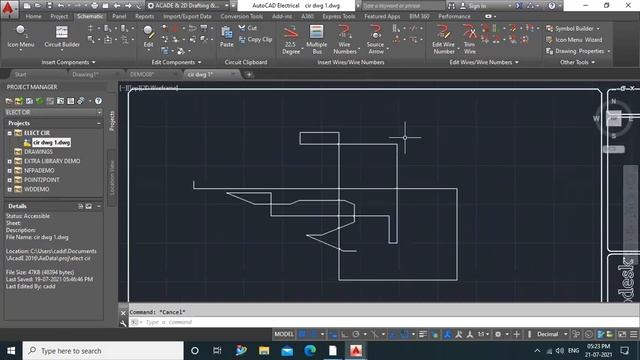This screenshot has width=640, height=360.
Task: Click the help icon in Project Manager toolbar
Action: (98, 101)
